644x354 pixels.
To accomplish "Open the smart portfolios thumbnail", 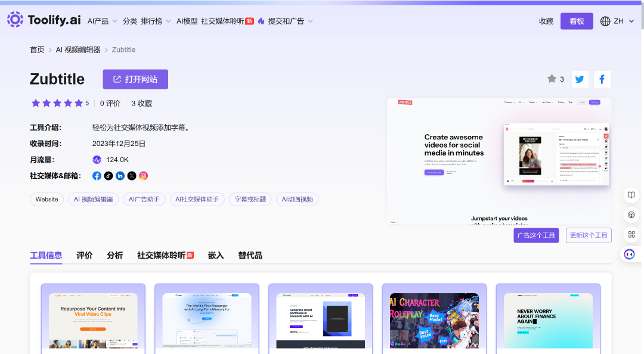I will [x=320, y=320].
